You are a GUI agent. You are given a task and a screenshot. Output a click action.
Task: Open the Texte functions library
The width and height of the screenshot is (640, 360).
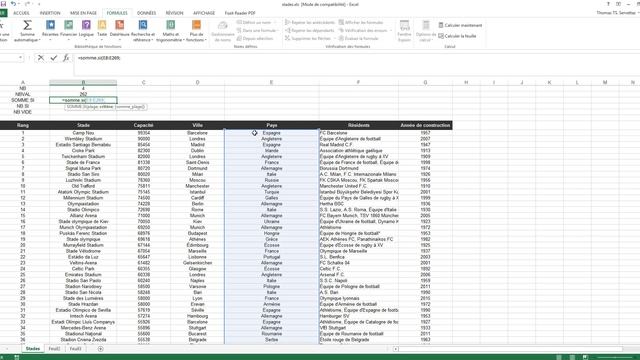tap(102, 31)
